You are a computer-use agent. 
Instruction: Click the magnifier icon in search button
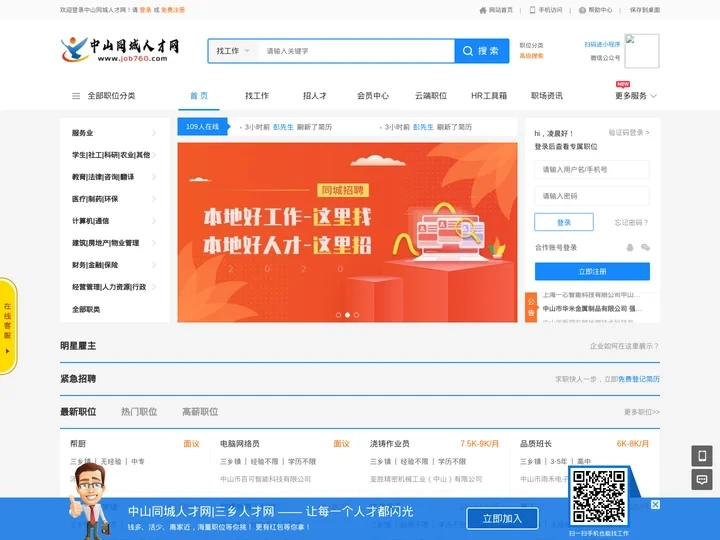(467, 51)
